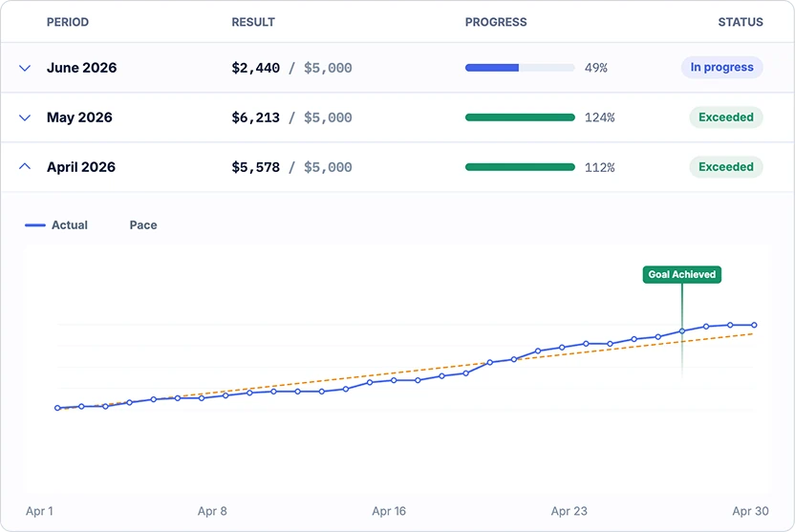Image resolution: width=795 pixels, height=532 pixels.
Task: Click the June 2026 progress bar
Action: (520, 68)
